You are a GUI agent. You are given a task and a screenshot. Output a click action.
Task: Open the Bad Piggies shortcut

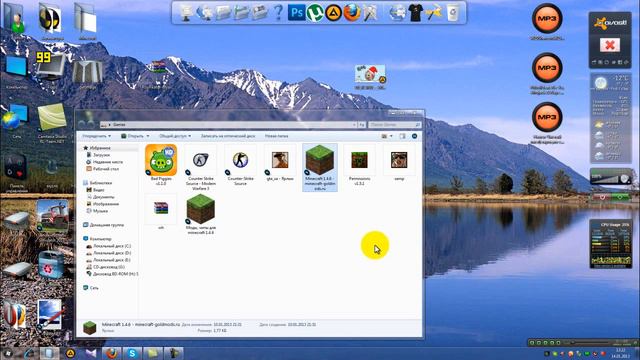point(161,164)
